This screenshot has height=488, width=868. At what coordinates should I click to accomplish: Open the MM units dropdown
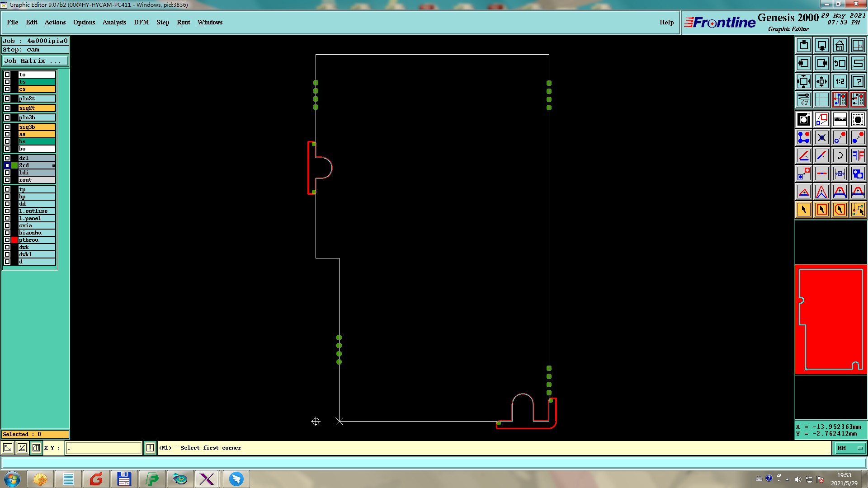click(x=850, y=448)
